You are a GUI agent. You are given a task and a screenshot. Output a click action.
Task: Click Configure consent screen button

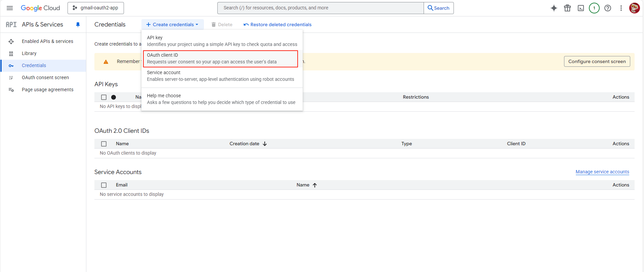pos(597,61)
